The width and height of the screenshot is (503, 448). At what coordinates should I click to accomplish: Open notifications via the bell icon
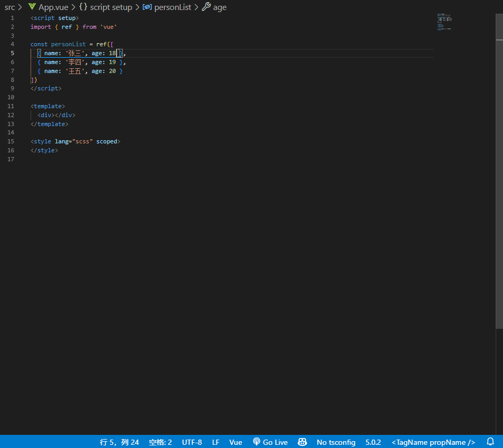tap(490, 442)
